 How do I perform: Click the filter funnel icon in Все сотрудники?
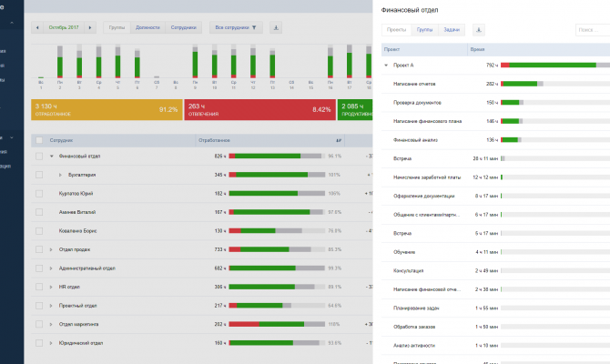254,27
